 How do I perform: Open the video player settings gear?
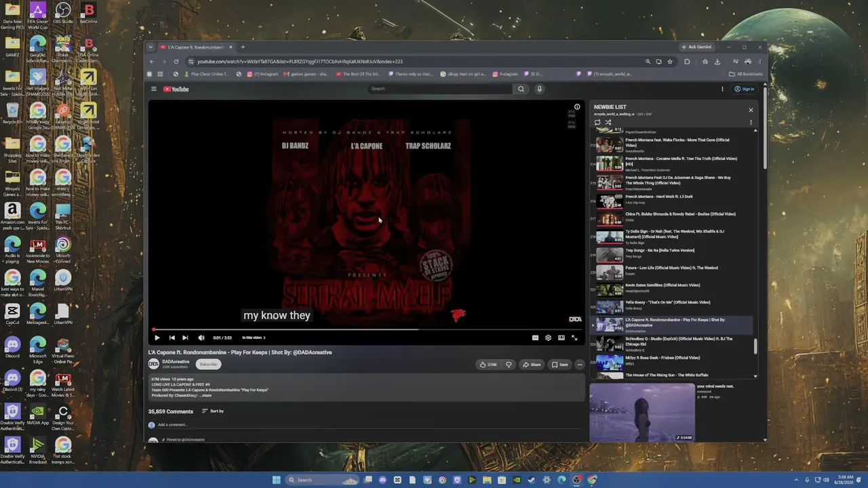pyautogui.click(x=548, y=338)
